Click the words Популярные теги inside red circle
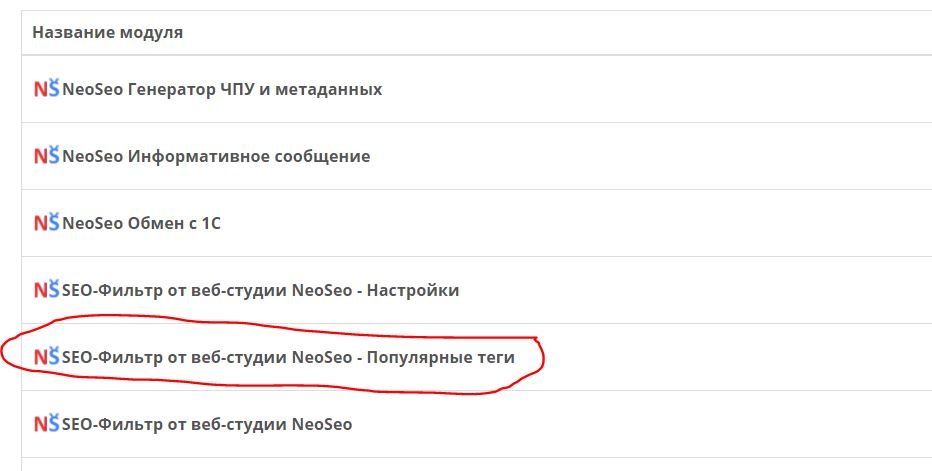 440,358
